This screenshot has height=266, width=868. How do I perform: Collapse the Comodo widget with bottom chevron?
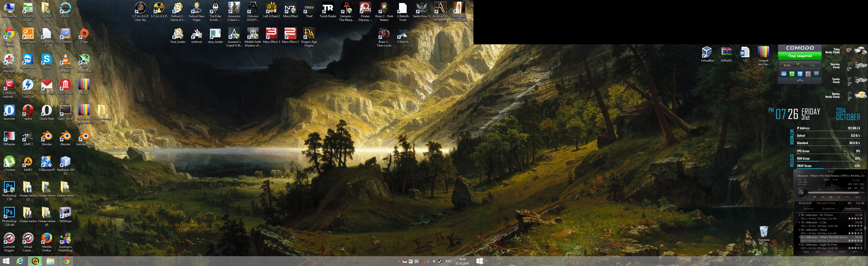pos(800,81)
